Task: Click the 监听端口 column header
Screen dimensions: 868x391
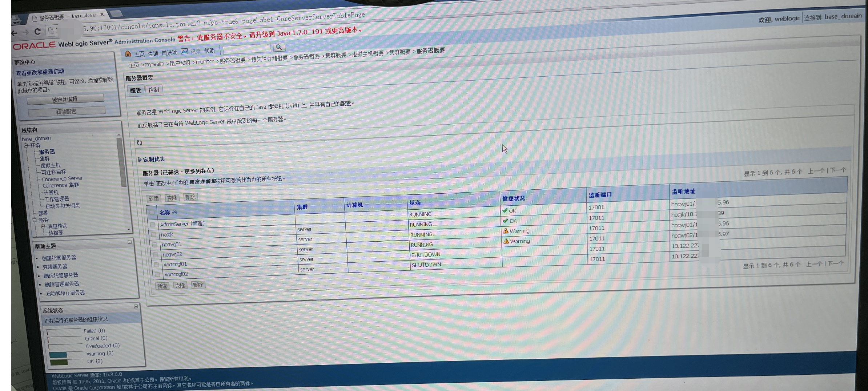Action: (x=600, y=195)
